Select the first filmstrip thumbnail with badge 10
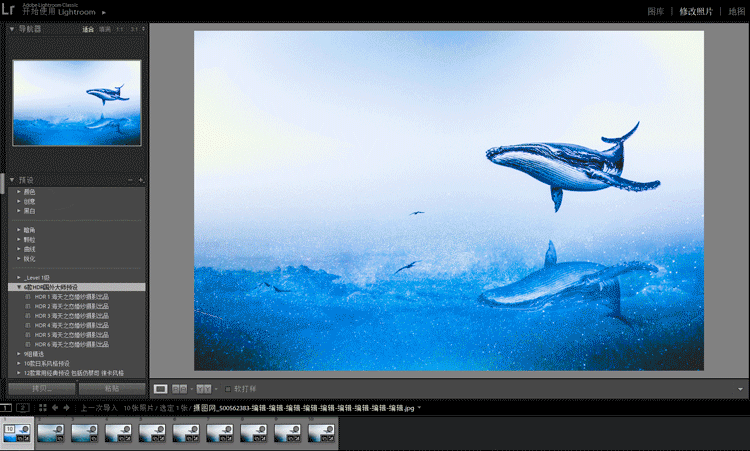This screenshot has height=451, width=750. coord(17,433)
